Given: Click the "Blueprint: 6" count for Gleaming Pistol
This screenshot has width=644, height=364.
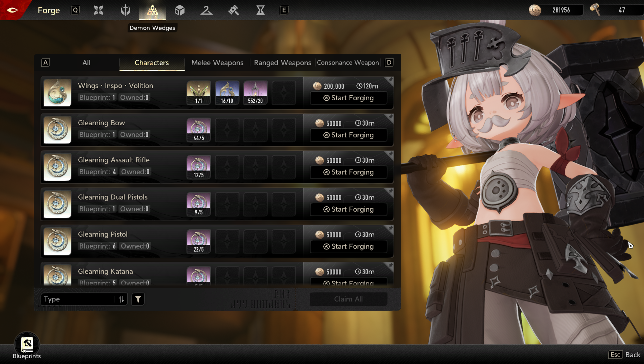Looking at the screenshot, I should [x=98, y=246].
